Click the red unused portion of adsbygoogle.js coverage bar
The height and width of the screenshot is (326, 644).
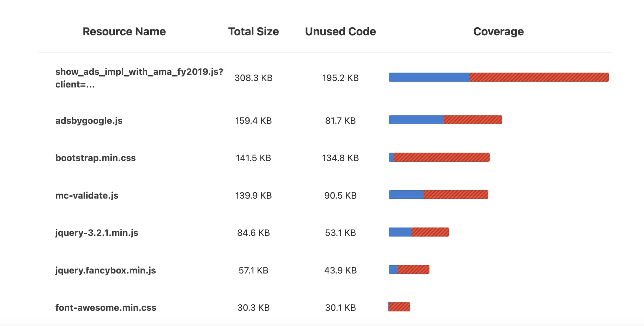point(473,120)
